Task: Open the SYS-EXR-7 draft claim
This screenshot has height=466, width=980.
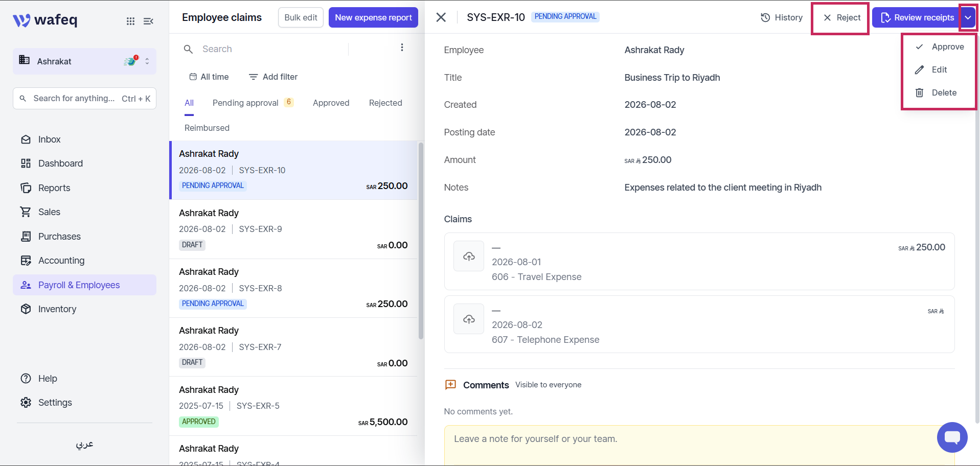Action: pos(293,347)
